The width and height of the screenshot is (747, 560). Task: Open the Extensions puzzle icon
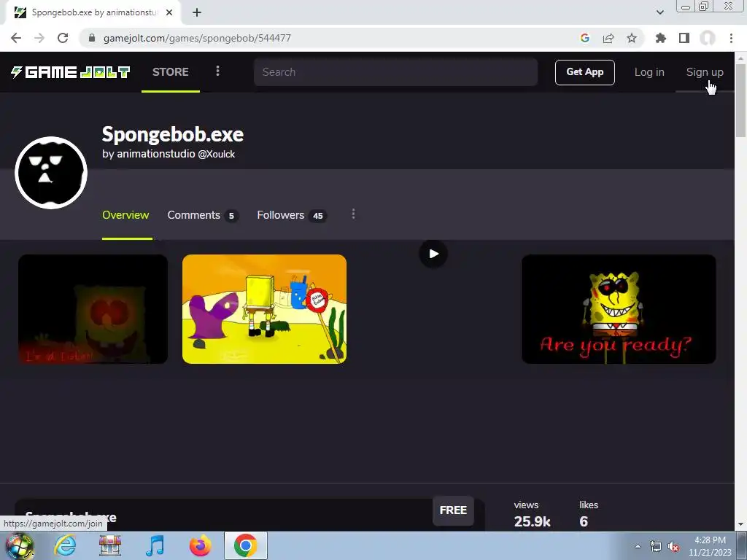click(x=661, y=38)
